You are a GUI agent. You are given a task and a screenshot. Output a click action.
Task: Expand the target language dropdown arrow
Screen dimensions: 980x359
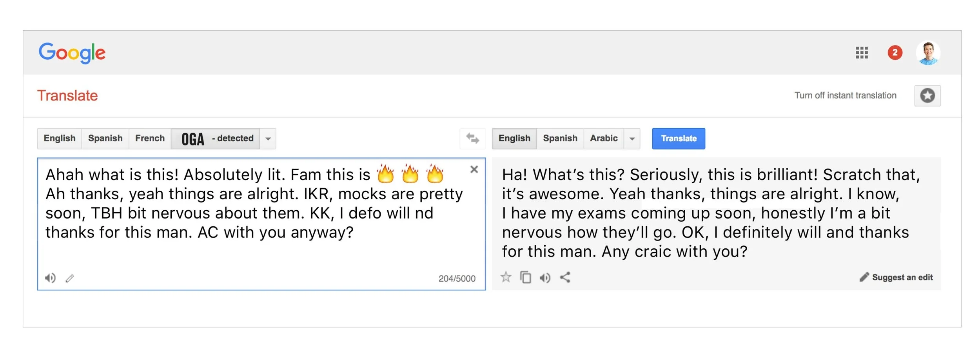(x=632, y=138)
